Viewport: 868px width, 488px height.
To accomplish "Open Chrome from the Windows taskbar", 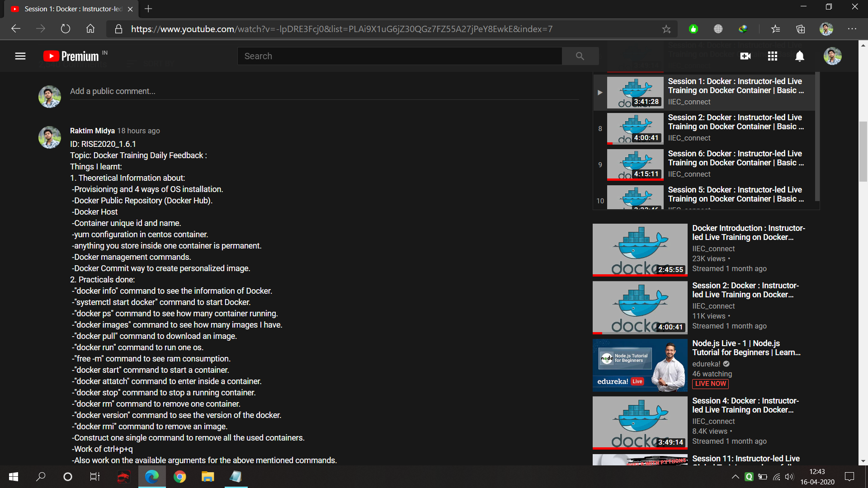I will (180, 477).
